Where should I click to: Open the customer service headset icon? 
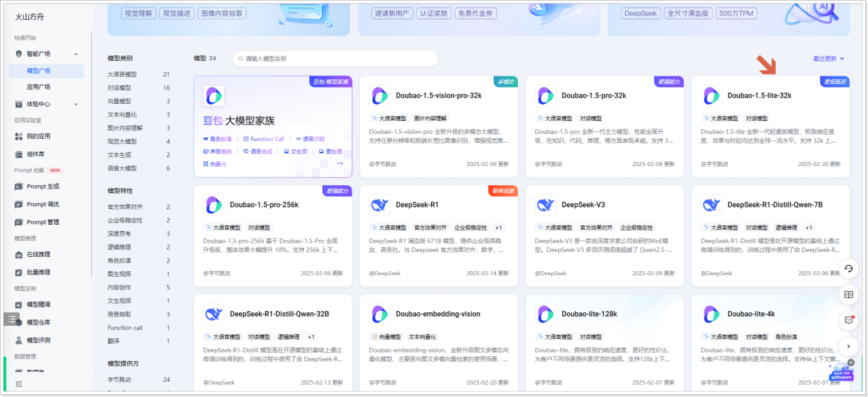(x=848, y=269)
